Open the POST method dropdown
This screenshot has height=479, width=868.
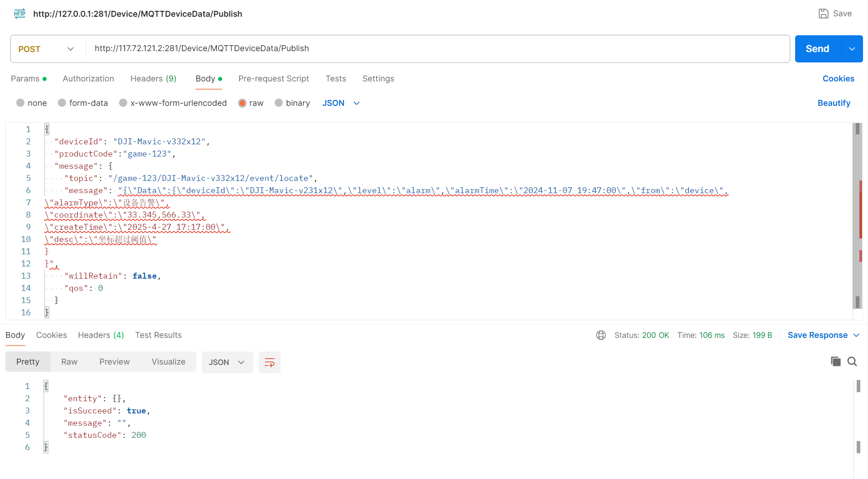click(x=46, y=49)
